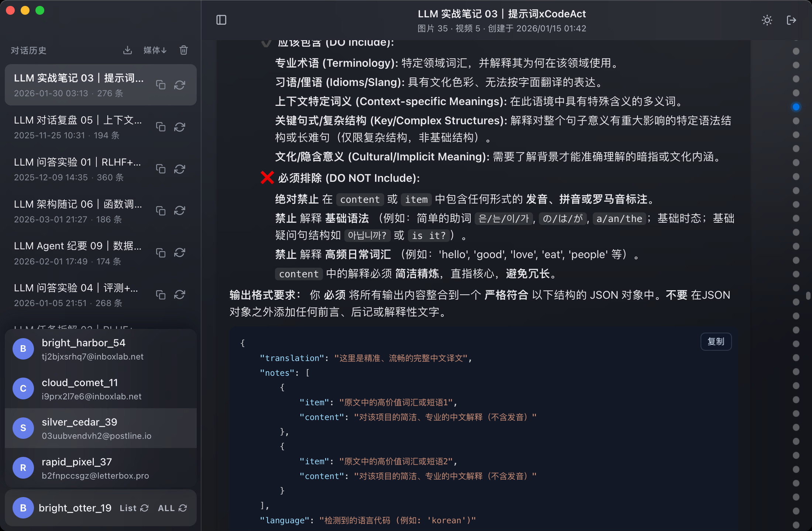Click "translation" key in JSON block
The width and height of the screenshot is (812, 531).
[292, 358]
